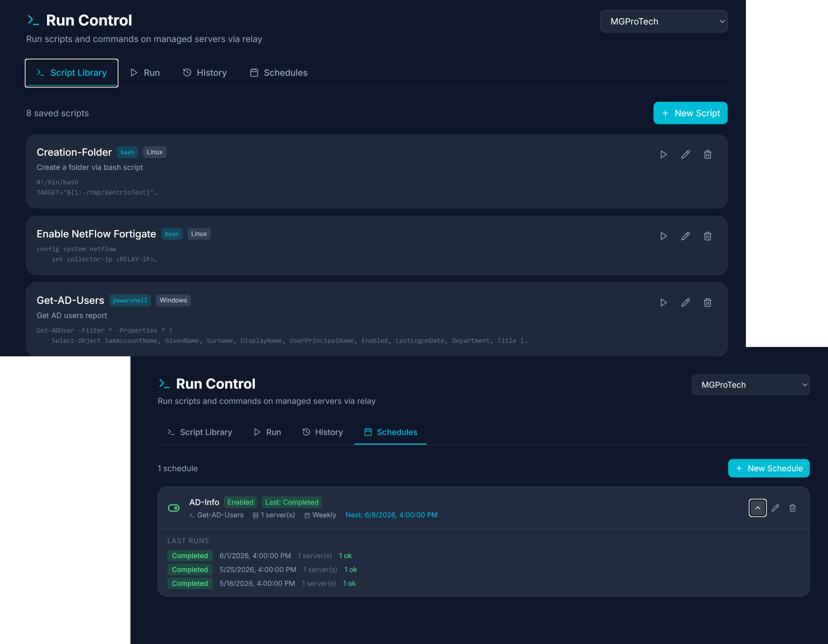Open the Schedules tab in the top window
Screen dimensions: 828x644
click(x=279, y=73)
